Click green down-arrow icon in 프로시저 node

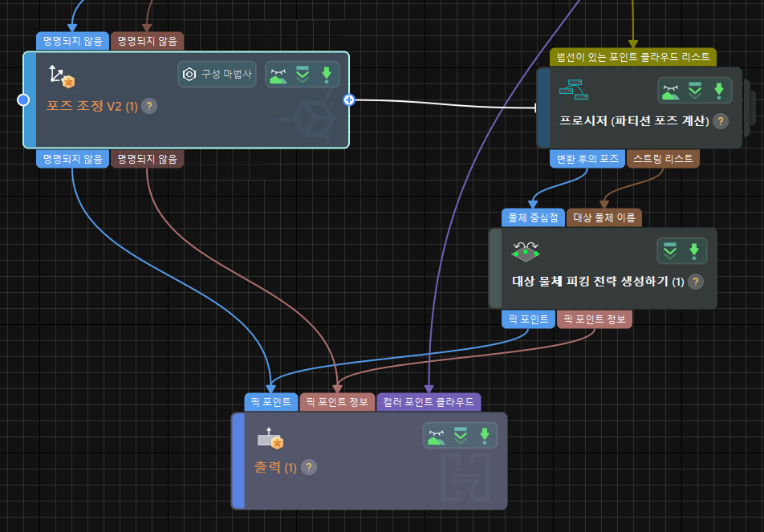[719, 91]
